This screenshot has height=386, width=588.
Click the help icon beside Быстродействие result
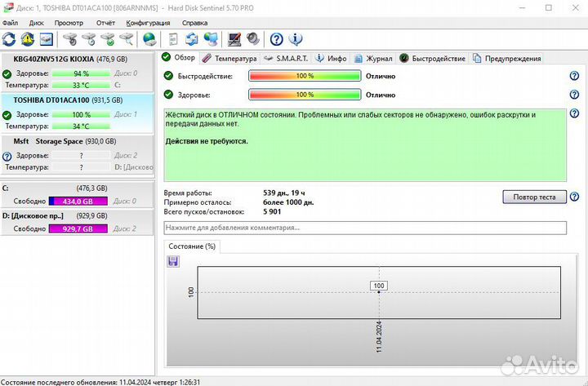(x=574, y=76)
